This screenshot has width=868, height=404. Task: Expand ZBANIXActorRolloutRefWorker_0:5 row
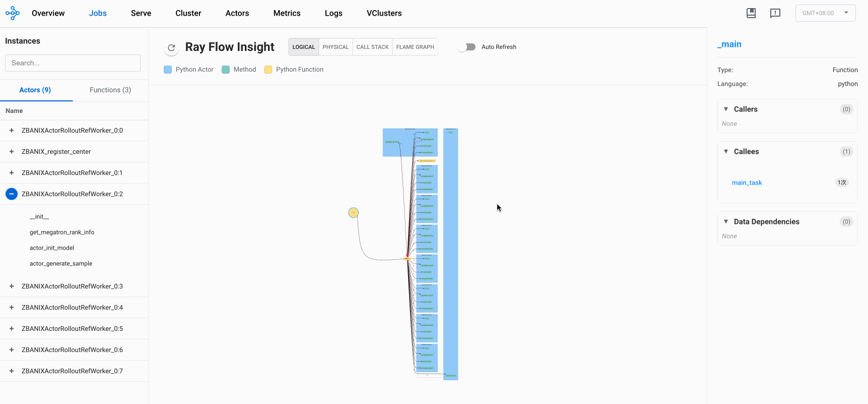[12, 329]
